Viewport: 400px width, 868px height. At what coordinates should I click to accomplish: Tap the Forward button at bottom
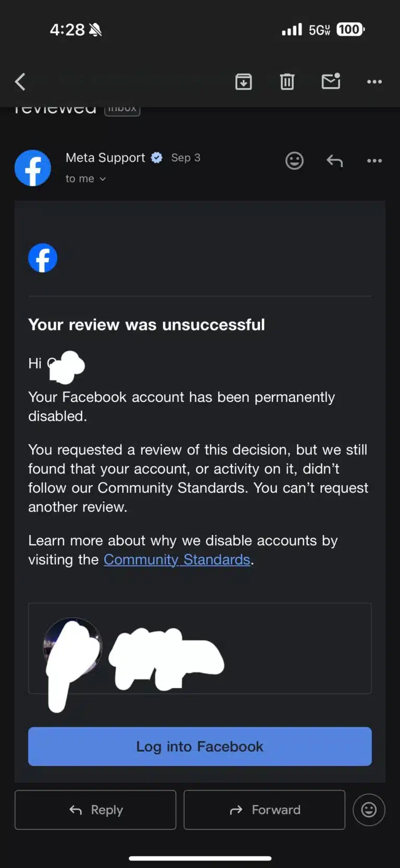tap(265, 810)
